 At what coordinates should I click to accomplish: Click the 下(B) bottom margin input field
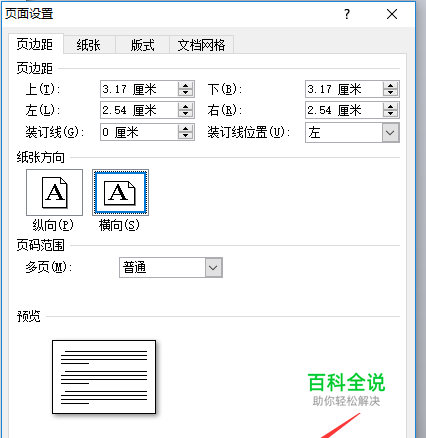point(344,89)
